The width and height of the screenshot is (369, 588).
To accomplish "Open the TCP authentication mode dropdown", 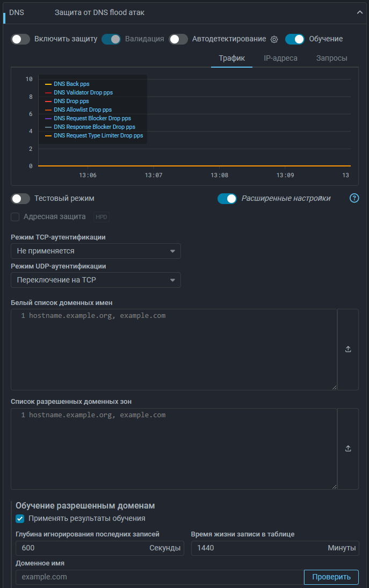I will tap(96, 251).
